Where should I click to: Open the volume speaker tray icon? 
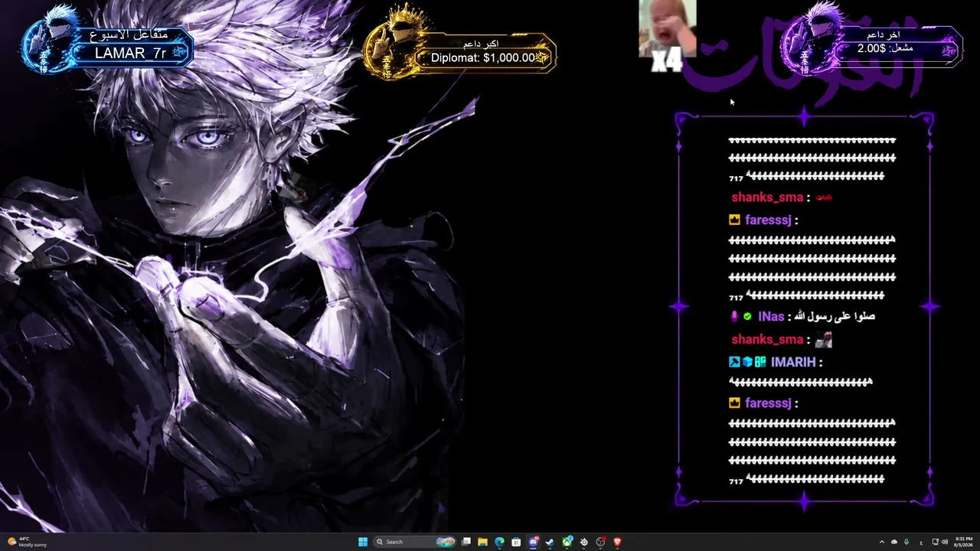[945, 542]
